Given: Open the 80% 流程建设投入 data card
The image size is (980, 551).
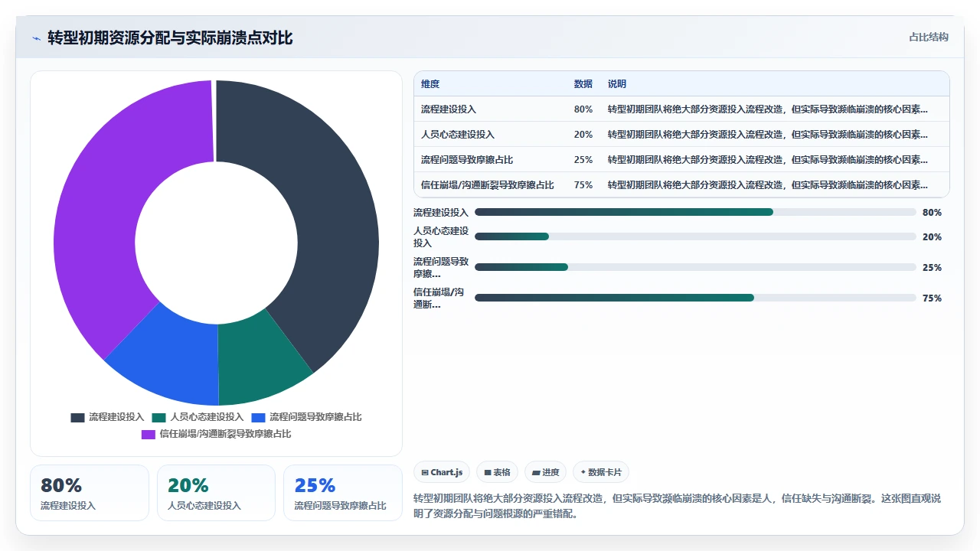Looking at the screenshot, I should 90,493.
